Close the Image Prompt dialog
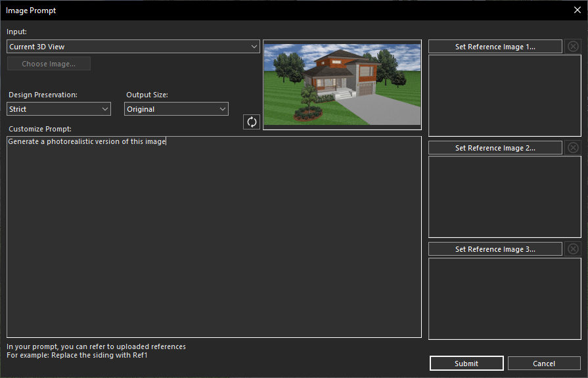Image resolution: width=588 pixels, height=378 pixels. tap(577, 10)
